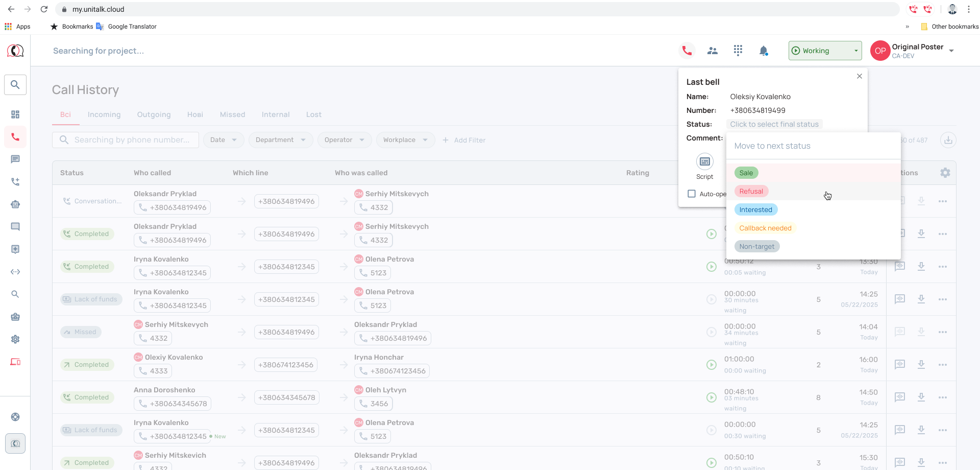Open the apps grid icon in header

coord(738,51)
